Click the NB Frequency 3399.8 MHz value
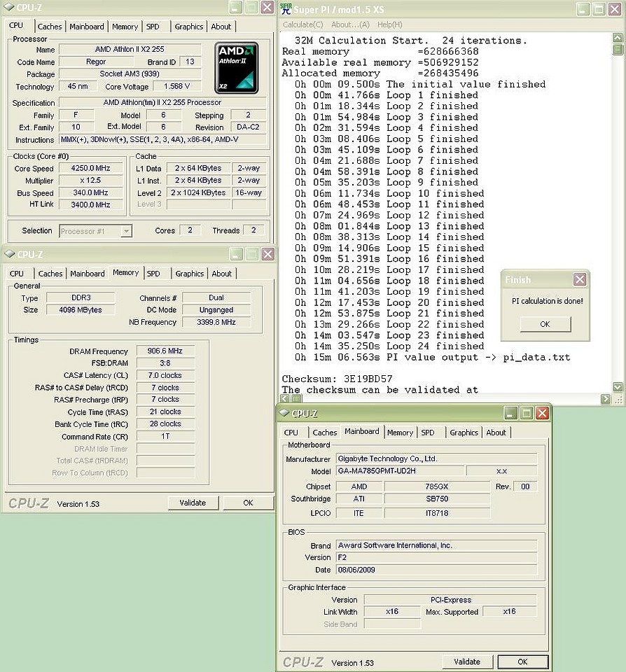Screen dimensions: 626x672 [x=216, y=322]
